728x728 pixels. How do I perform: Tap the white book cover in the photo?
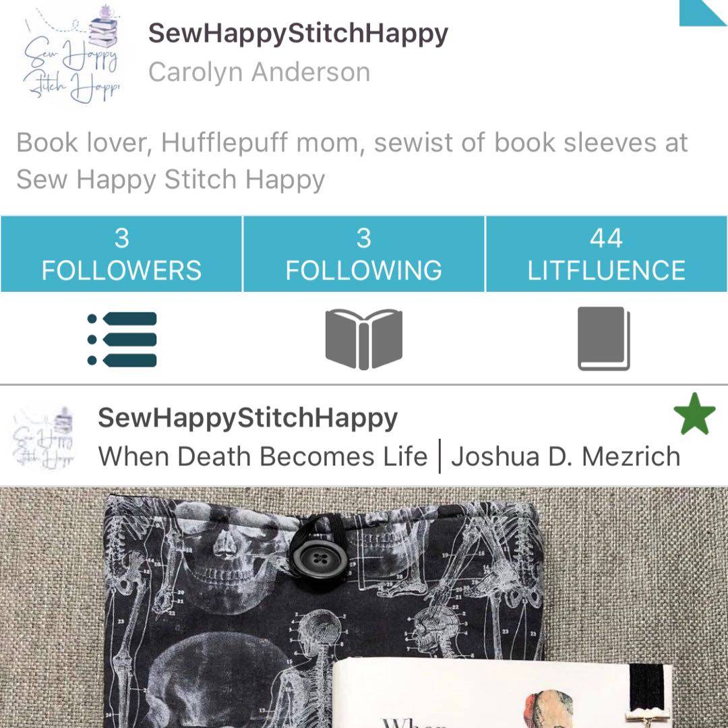point(502,693)
